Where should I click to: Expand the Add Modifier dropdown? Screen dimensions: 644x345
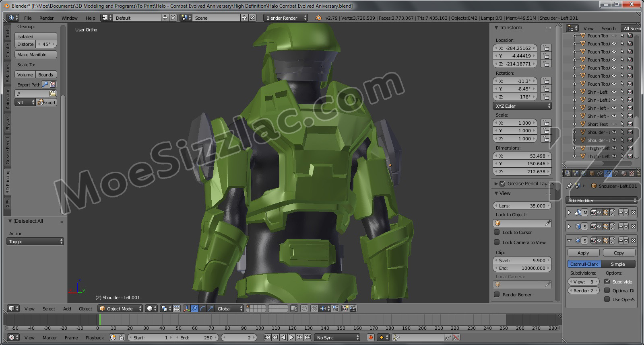tap(602, 201)
